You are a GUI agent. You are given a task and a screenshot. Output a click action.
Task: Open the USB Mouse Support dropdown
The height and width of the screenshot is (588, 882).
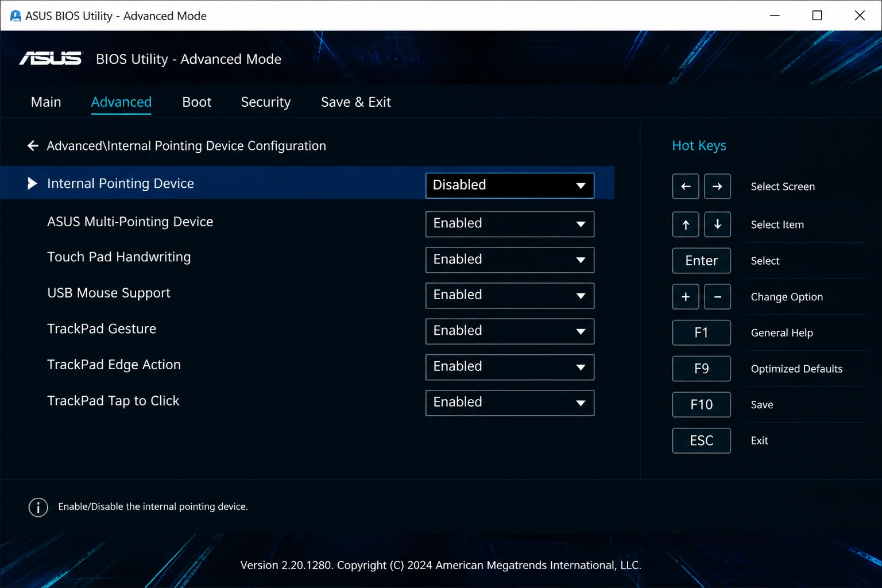(510, 295)
